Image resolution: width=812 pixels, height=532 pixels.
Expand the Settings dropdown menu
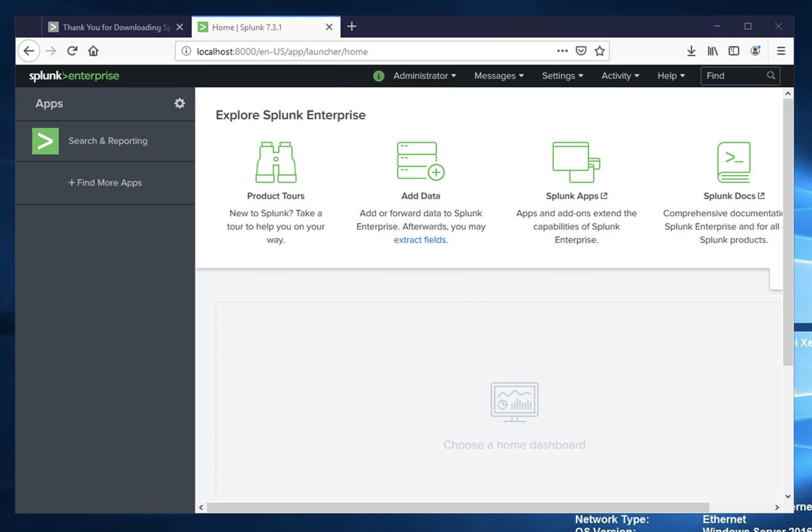pos(562,76)
